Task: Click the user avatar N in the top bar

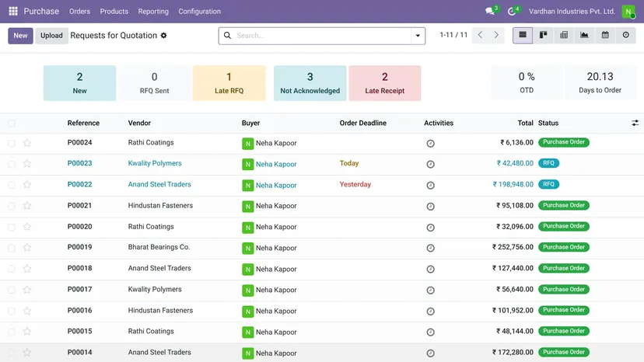Action: click(x=628, y=11)
